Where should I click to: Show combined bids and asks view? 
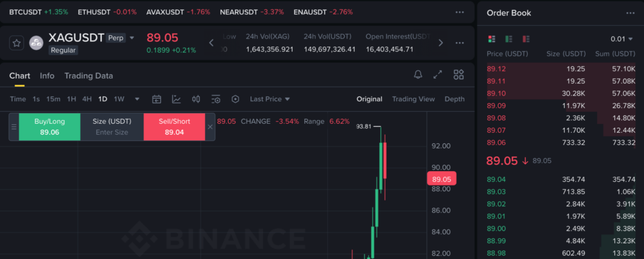click(x=492, y=39)
